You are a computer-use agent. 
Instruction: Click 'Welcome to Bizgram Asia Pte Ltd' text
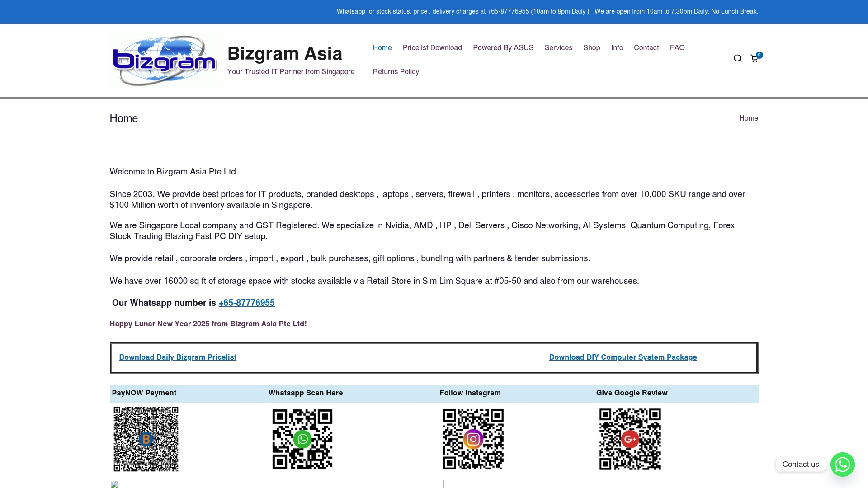coord(173,171)
